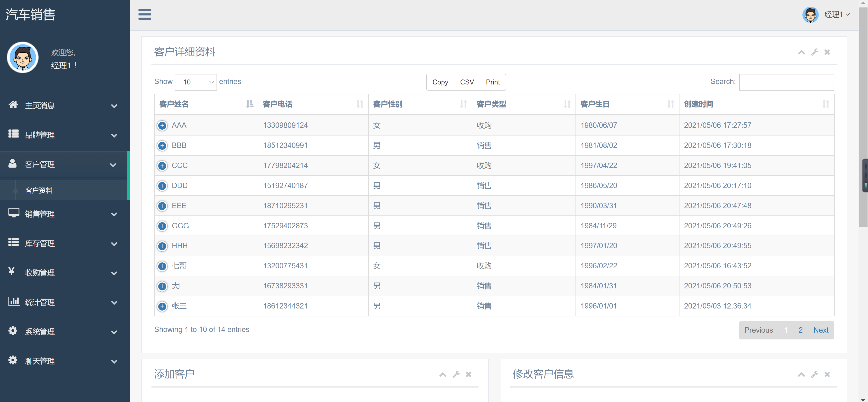Sort table by 客户类型 column

tap(524, 104)
